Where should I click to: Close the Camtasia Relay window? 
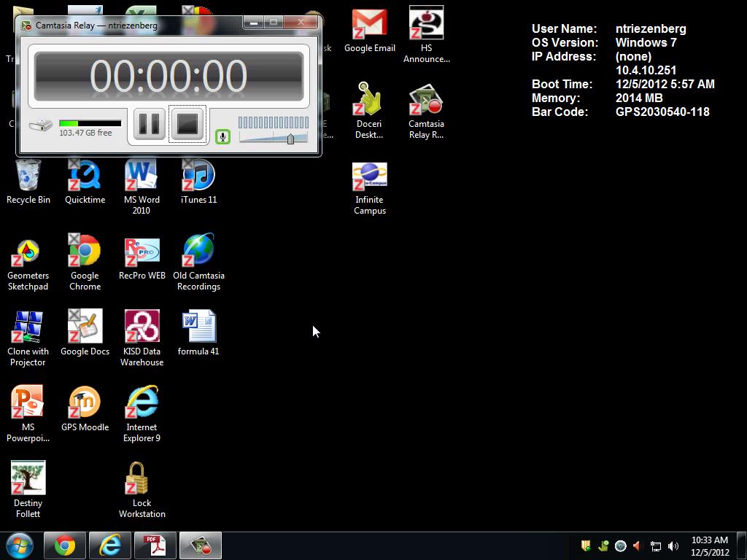(x=301, y=22)
